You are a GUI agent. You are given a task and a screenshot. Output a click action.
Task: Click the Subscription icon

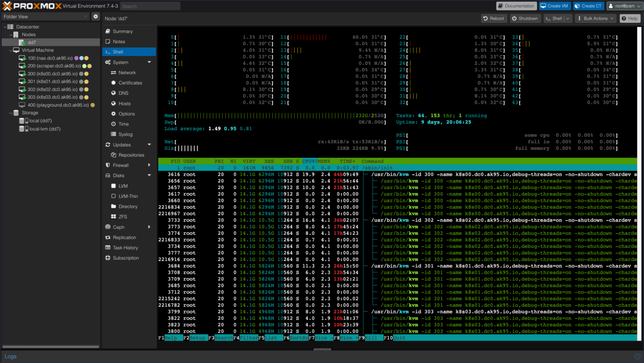pyautogui.click(x=108, y=258)
